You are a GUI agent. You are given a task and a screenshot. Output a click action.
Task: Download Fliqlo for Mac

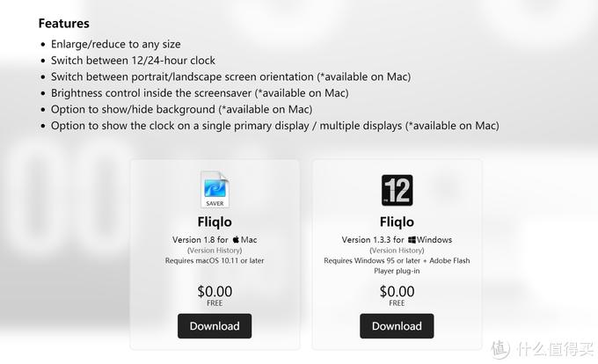click(215, 325)
